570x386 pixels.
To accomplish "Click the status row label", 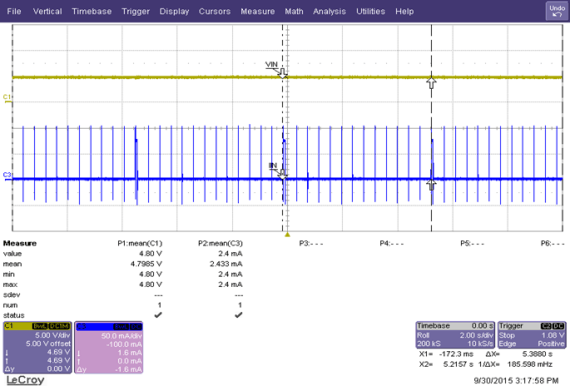I will (x=13, y=315).
